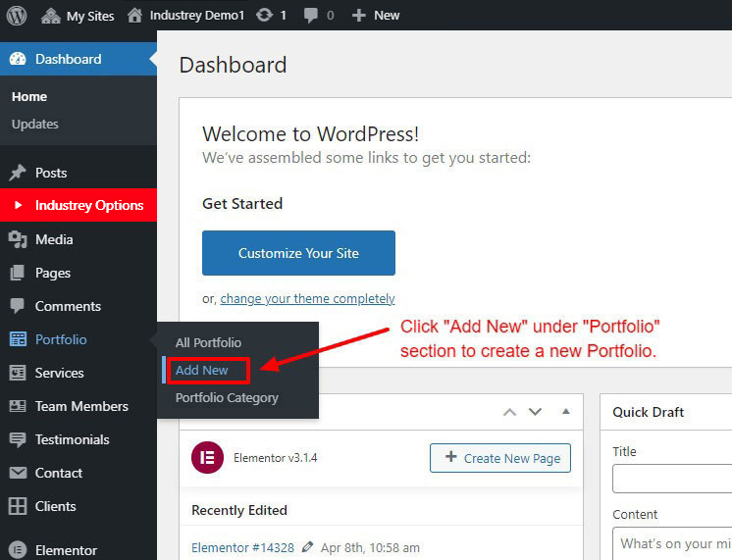The height and width of the screenshot is (560, 732).
Task: Move widget up with up chevron
Action: 509,412
